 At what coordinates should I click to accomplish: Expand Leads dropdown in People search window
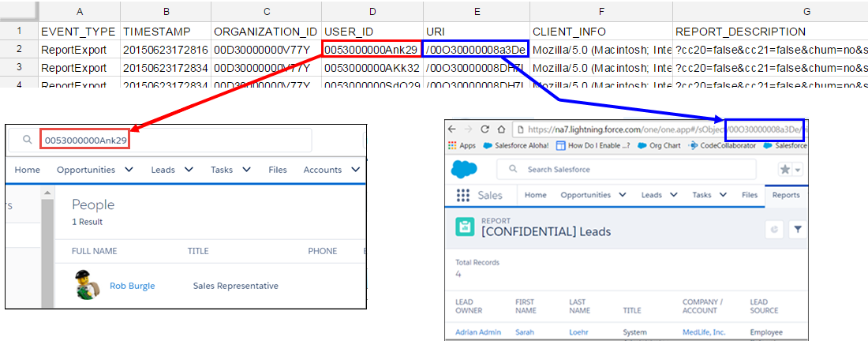[189, 170]
